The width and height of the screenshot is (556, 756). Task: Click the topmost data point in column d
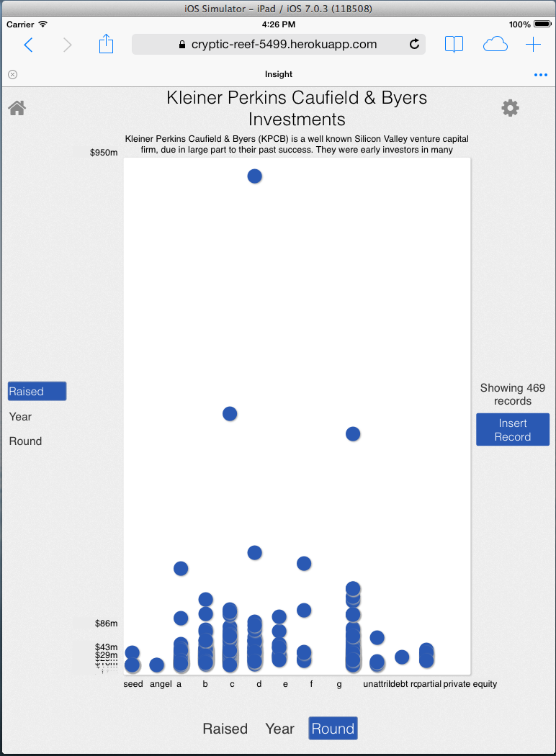(x=255, y=176)
